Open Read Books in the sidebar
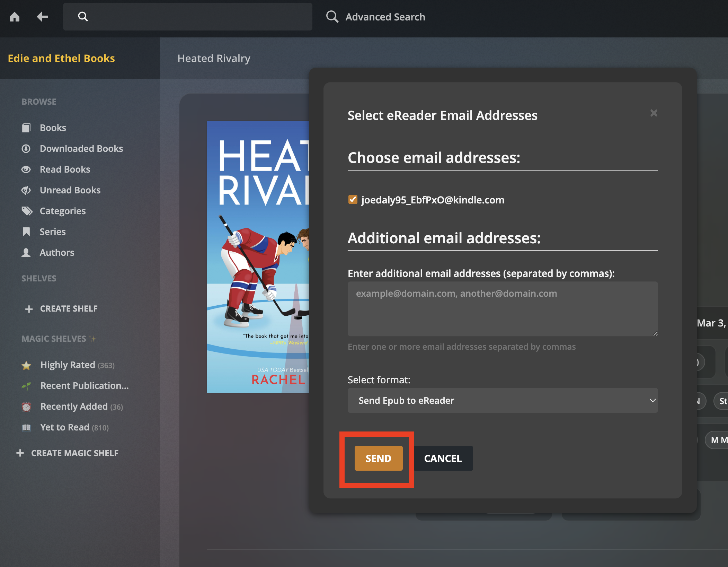Viewport: 728px width, 567px height. [65, 169]
